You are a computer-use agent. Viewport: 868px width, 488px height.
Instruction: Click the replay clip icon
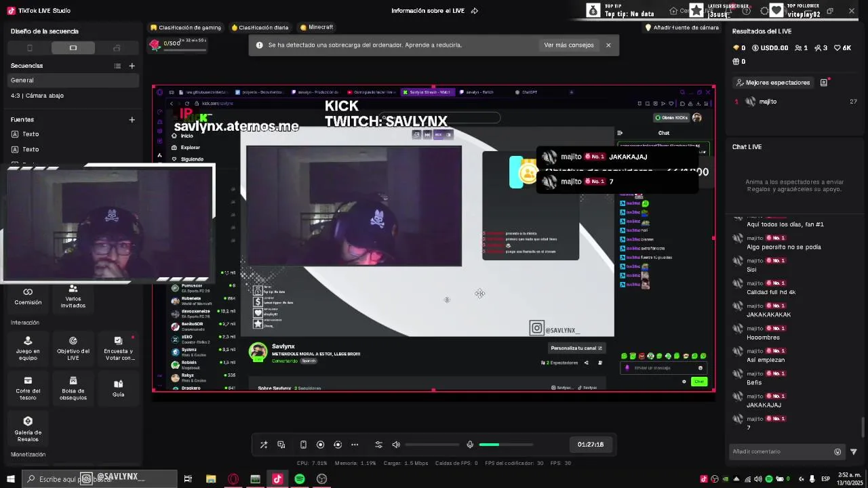(x=338, y=445)
